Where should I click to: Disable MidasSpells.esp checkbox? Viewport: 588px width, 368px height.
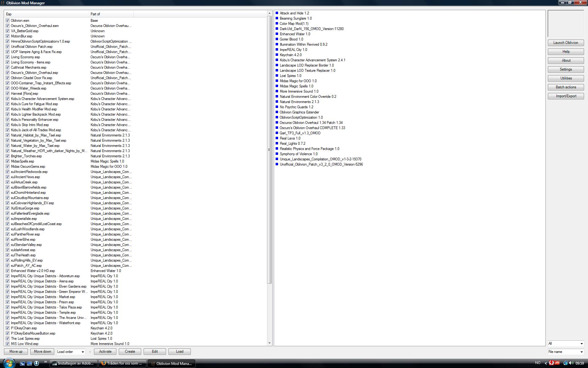point(7,161)
